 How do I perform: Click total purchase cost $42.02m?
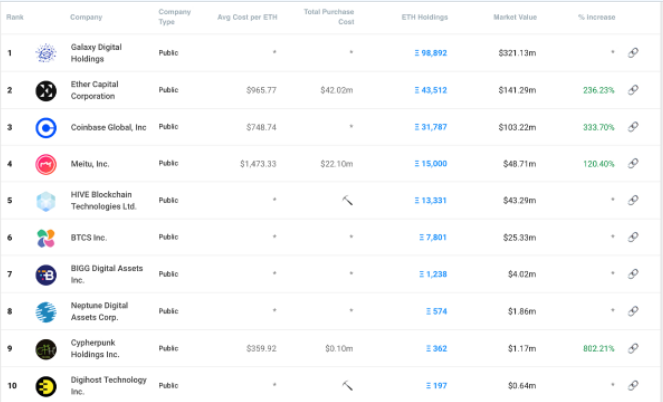click(x=337, y=90)
